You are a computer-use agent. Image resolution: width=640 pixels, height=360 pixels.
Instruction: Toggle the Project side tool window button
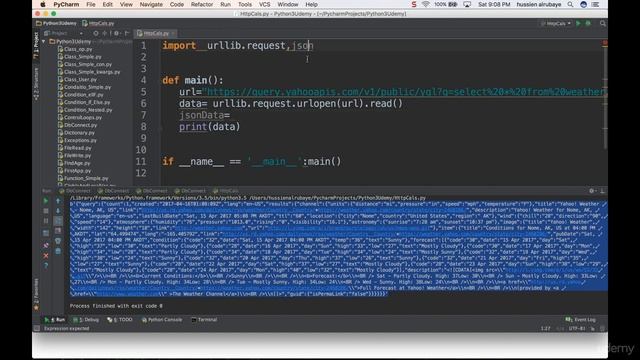coord(36,45)
